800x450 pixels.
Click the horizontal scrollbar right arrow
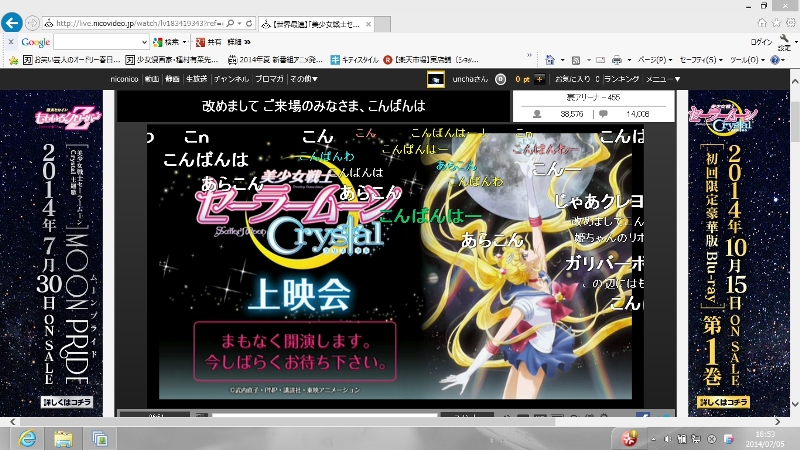pyautogui.click(x=778, y=422)
